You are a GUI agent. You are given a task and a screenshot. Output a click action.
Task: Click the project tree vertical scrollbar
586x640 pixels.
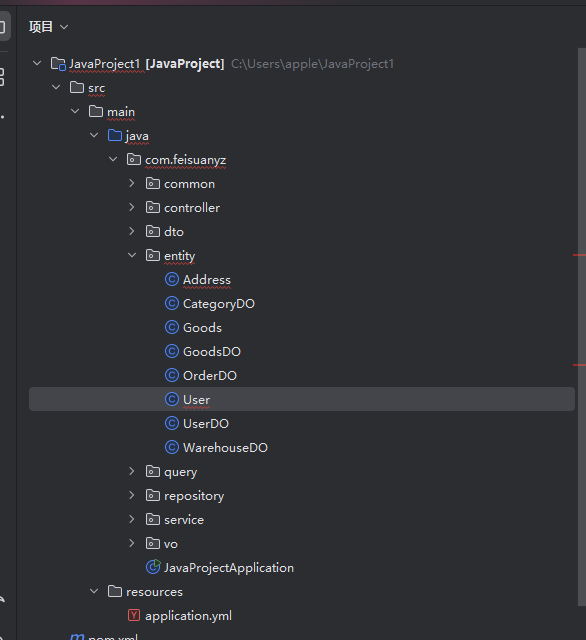pyautogui.click(x=582, y=327)
